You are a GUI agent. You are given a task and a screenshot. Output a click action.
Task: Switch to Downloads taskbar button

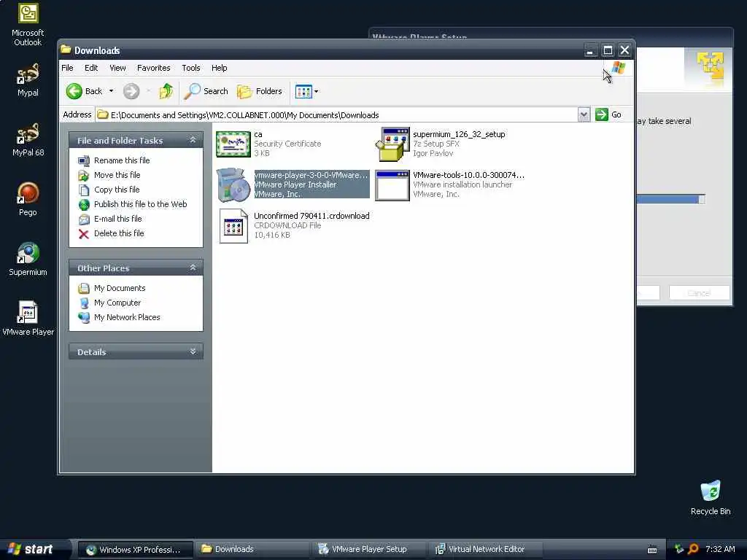252,550
